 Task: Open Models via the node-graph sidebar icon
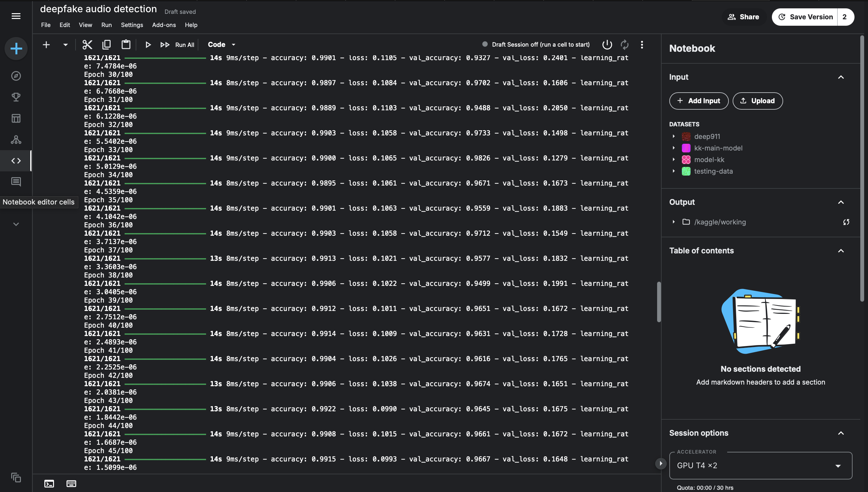(x=16, y=140)
